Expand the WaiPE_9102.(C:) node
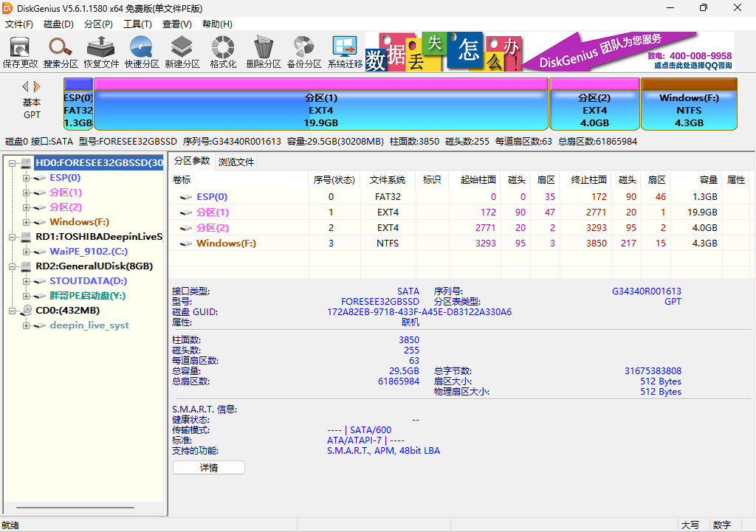756x532 pixels. coord(26,252)
